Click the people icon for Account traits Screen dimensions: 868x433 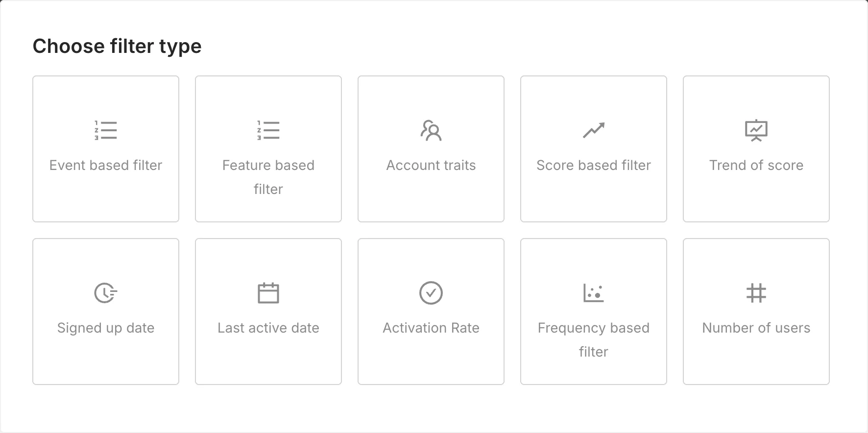431,130
